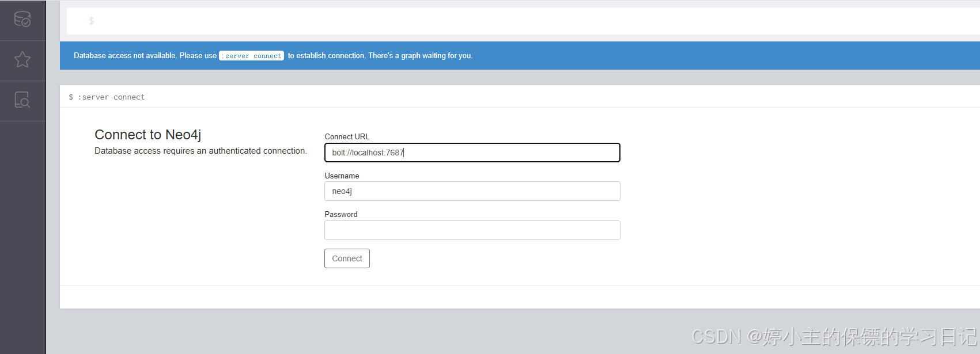Click the ':server connect' frame command text
This screenshot has height=354, width=980.
pos(111,97)
